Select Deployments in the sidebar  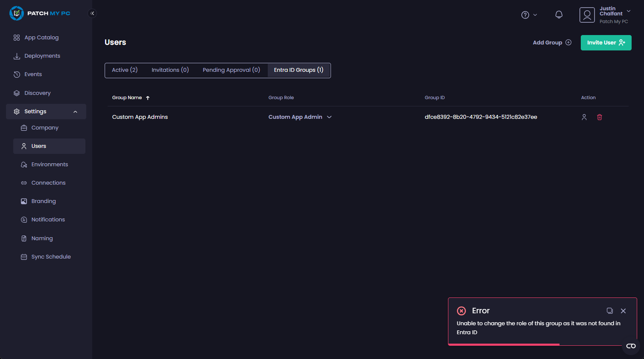pos(41,56)
